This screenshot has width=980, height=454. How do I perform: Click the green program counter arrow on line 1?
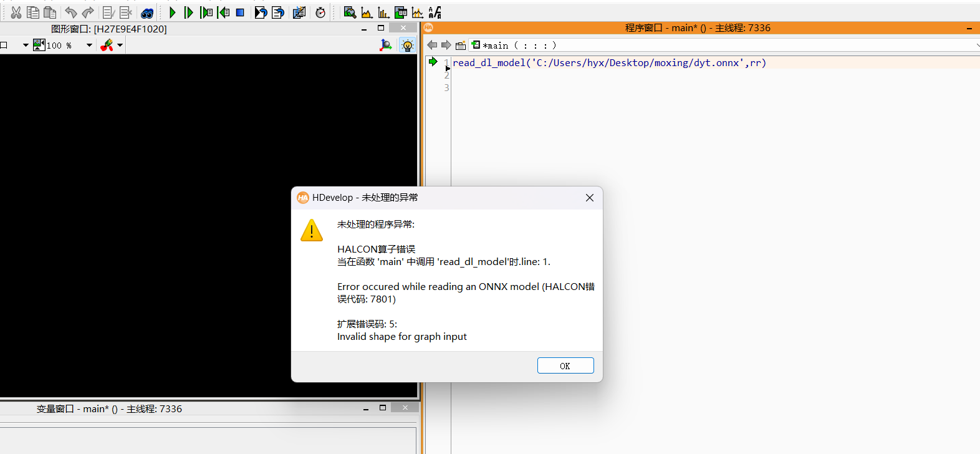coord(433,62)
